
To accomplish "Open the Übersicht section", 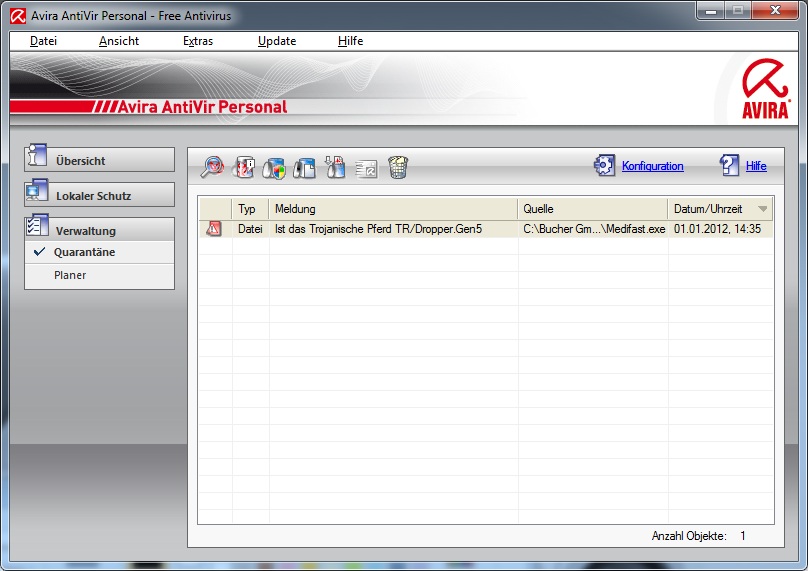I will (x=99, y=160).
